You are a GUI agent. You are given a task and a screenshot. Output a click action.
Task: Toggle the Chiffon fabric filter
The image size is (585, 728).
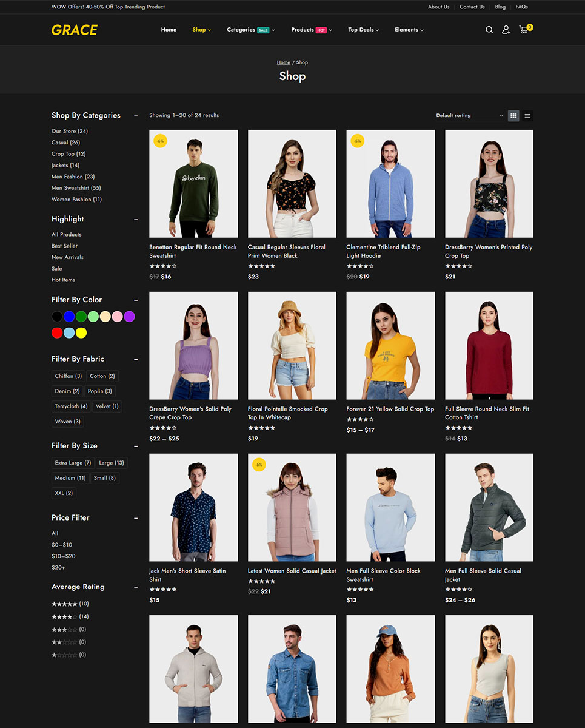click(x=68, y=376)
